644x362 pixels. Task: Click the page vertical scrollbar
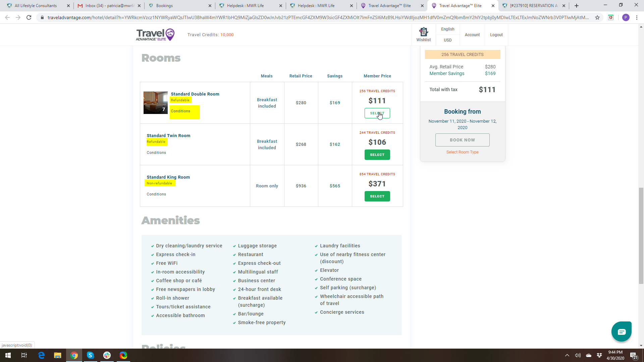pyautogui.click(x=641, y=235)
